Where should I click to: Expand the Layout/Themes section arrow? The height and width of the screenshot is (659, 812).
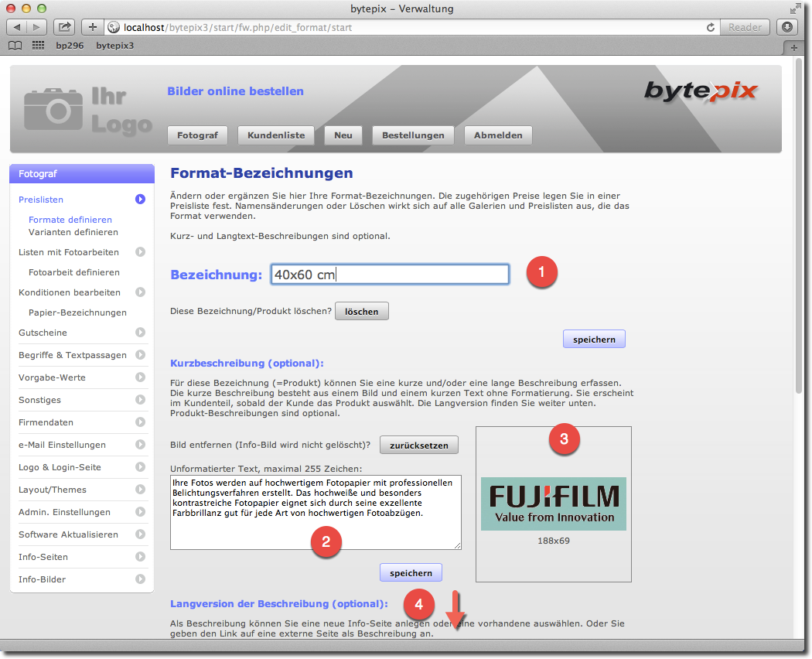(140, 489)
